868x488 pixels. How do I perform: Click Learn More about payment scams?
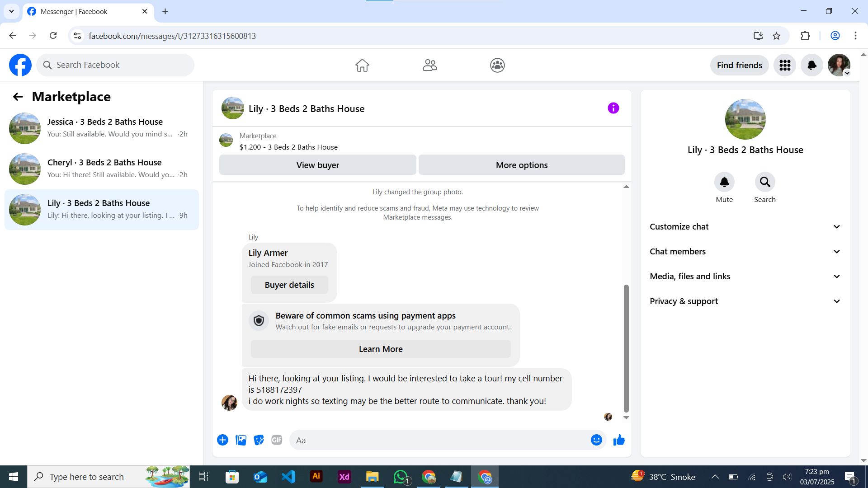(x=380, y=349)
